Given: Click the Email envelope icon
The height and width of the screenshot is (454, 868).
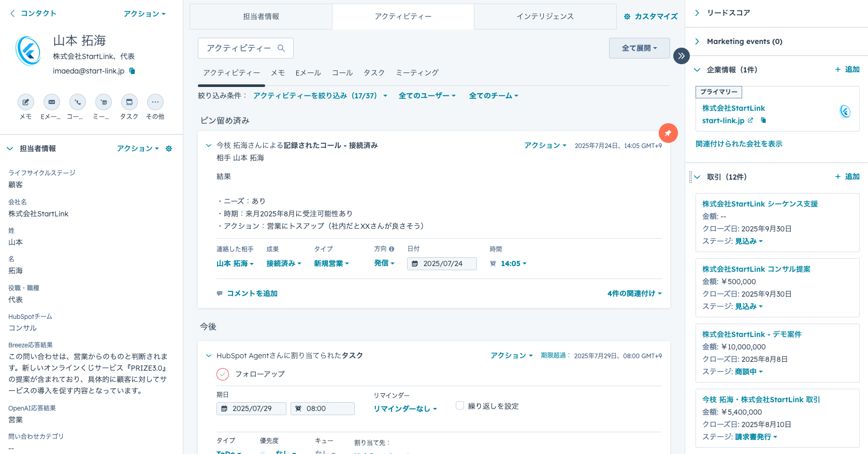Looking at the screenshot, I should (x=51, y=102).
